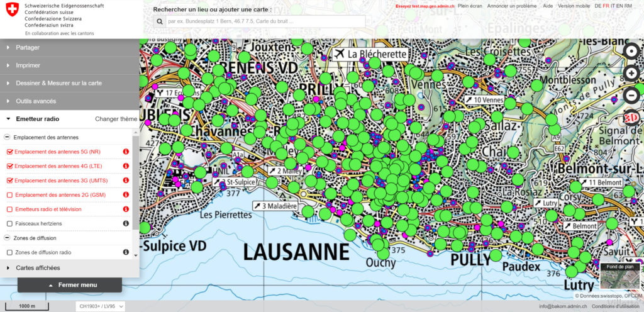This screenshot has height=312, width=644.
Task: Click the St-Sulpice exit marker
Action: click(235, 181)
